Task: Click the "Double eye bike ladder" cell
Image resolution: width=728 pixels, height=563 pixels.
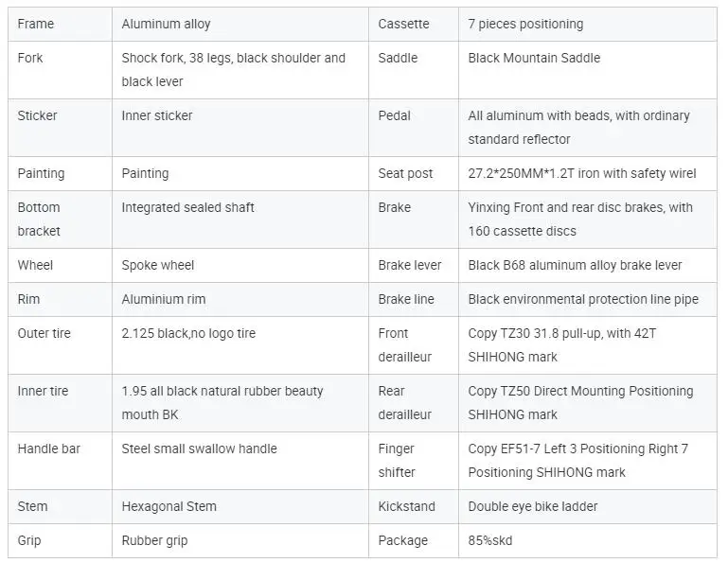Action: (x=533, y=506)
